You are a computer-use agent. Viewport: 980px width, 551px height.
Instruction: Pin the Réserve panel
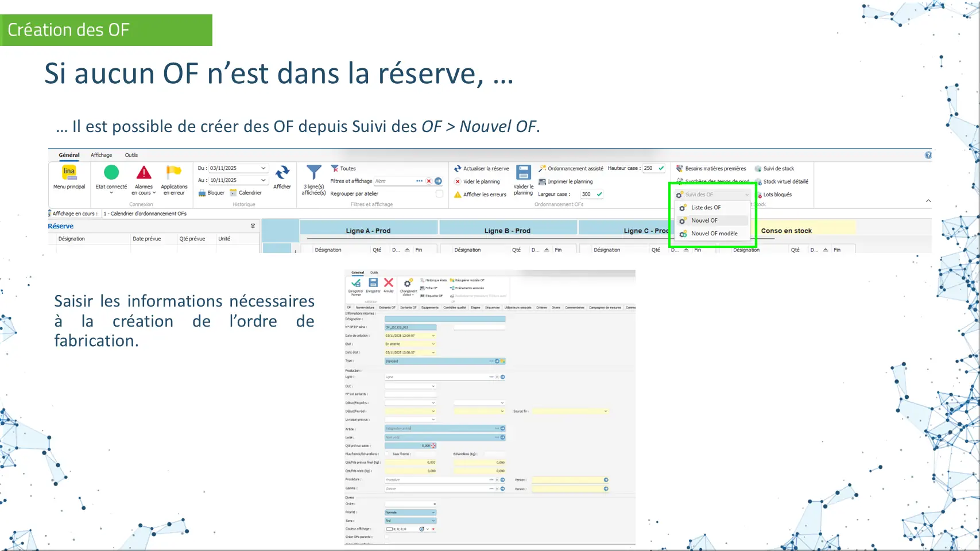(253, 226)
